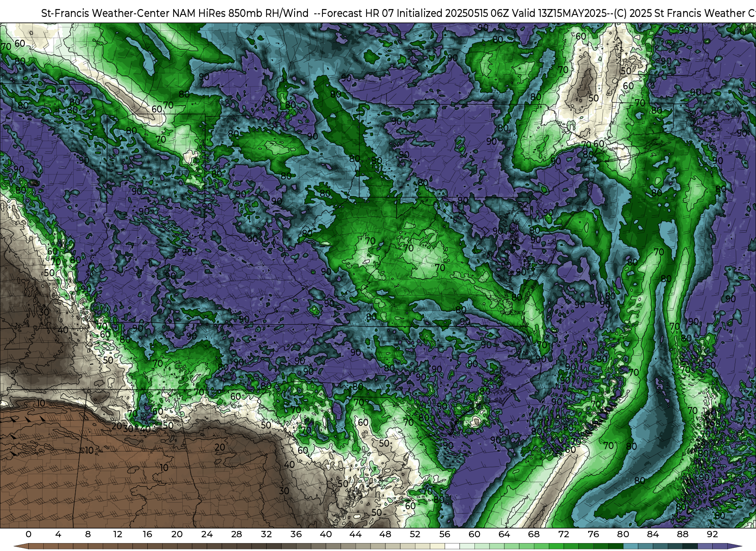756x551 pixels.
Task: Click the '24' colorbar tick label
Action: click(207, 534)
